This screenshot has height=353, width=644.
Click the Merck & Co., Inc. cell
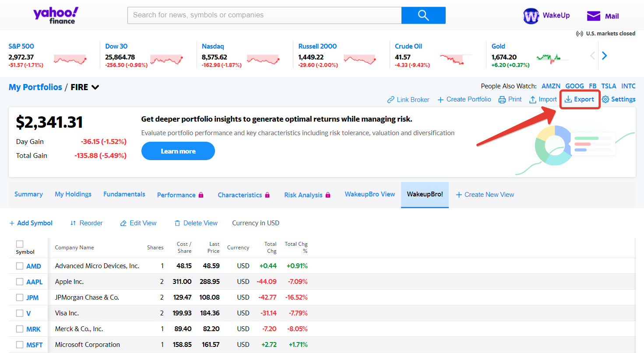(79, 329)
